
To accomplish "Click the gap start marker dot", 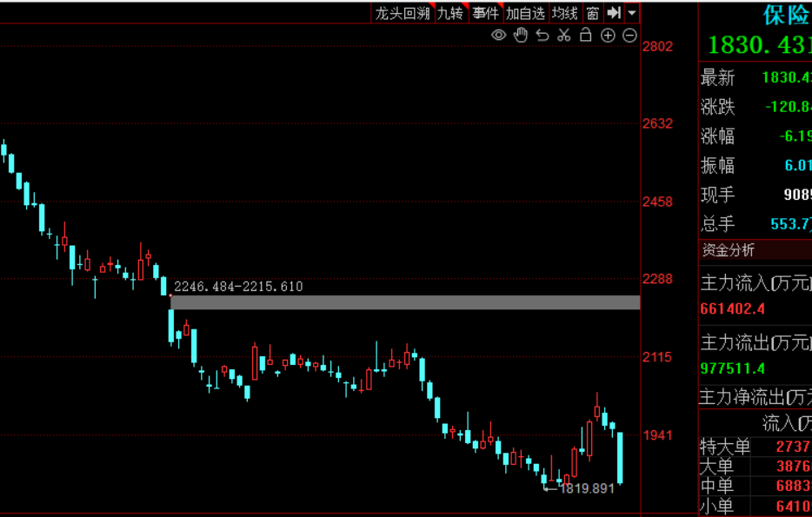I will coord(170,295).
